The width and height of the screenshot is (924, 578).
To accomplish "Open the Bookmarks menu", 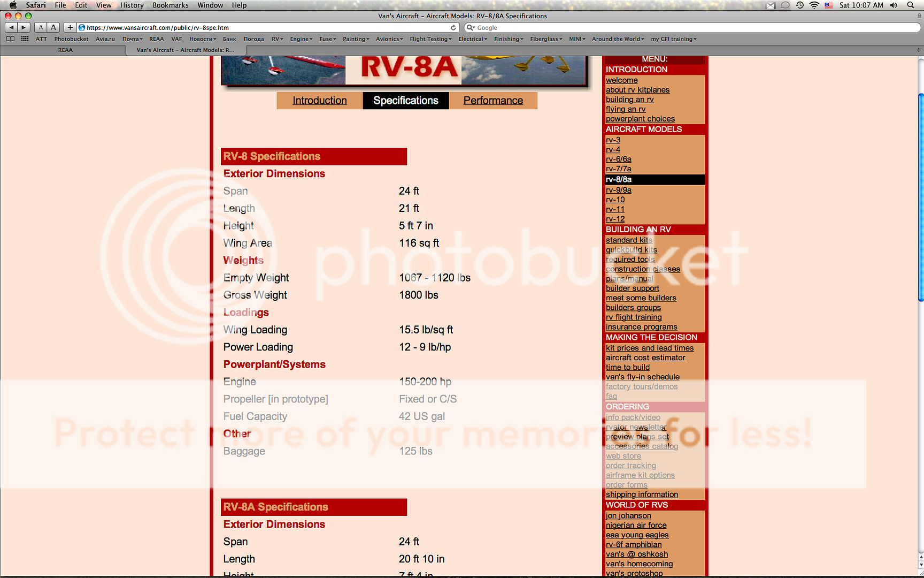I will 171,5.
